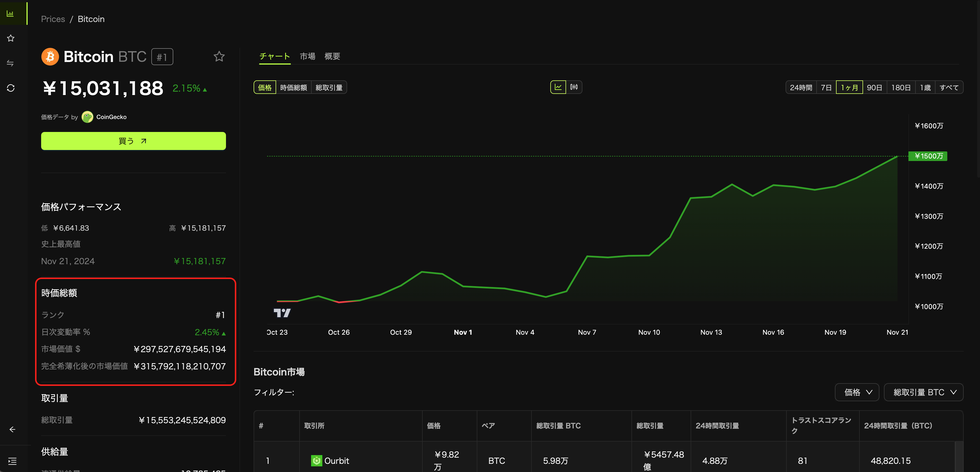Click the refresh cycle sidebar icon

[x=11, y=88]
